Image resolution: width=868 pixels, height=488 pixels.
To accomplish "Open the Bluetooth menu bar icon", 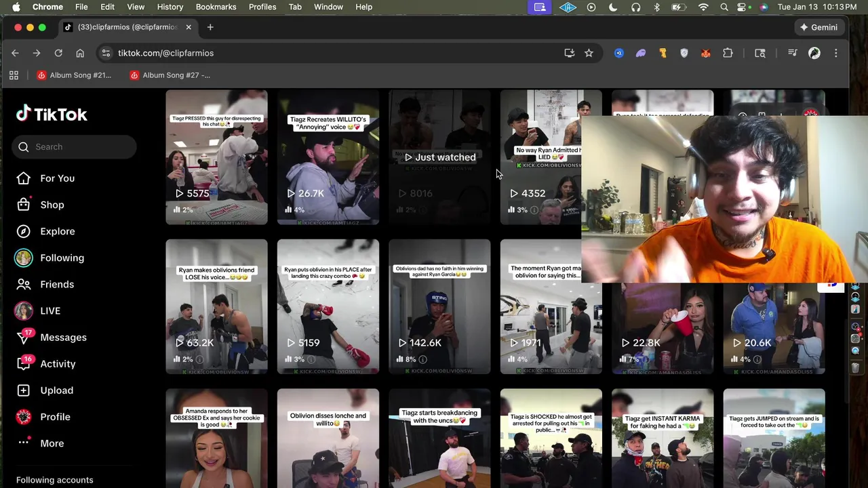I will click(x=656, y=7).
